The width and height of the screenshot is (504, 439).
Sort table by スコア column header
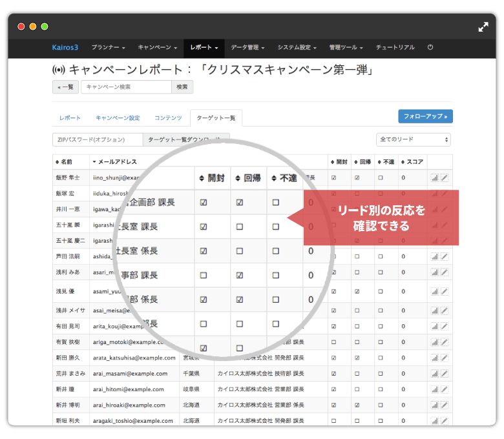coord(412,161)
